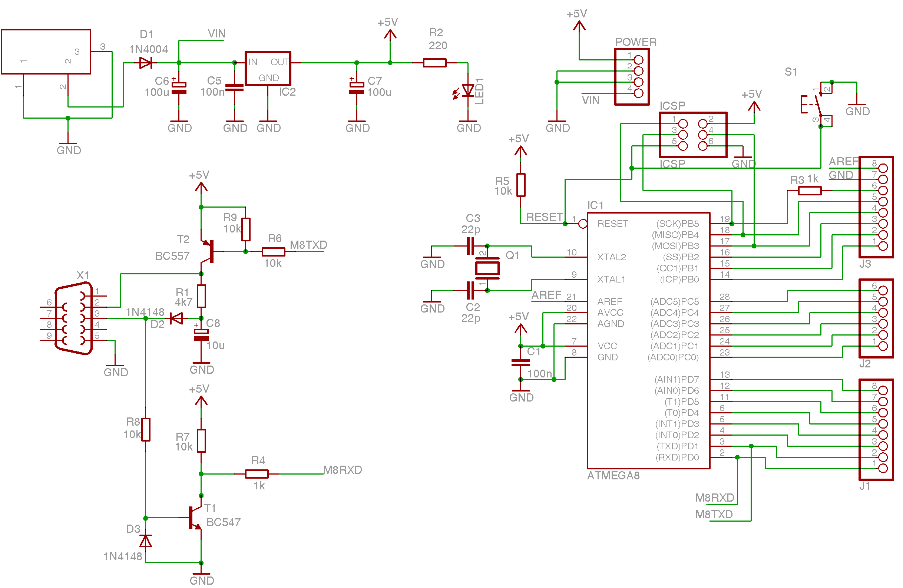Click the X1 DB9 serial connector

(x=74, y=318)
